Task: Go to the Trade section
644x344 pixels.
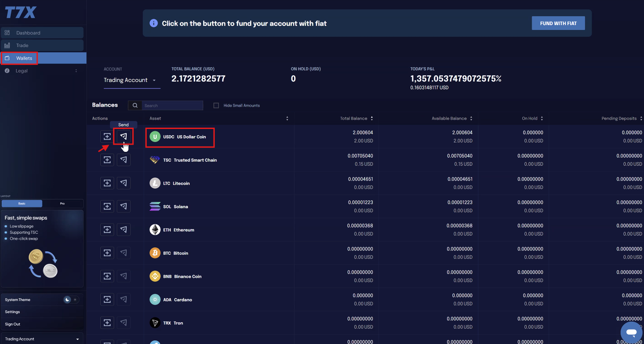Action: click(42, 45)
